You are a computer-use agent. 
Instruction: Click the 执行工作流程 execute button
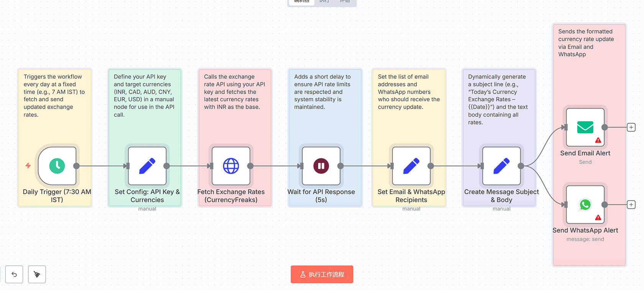322,274
